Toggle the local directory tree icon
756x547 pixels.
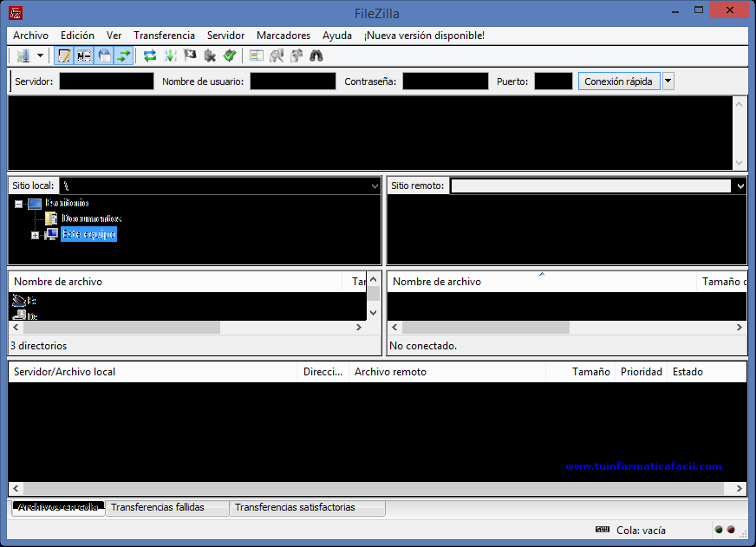(x=84, y=55)
